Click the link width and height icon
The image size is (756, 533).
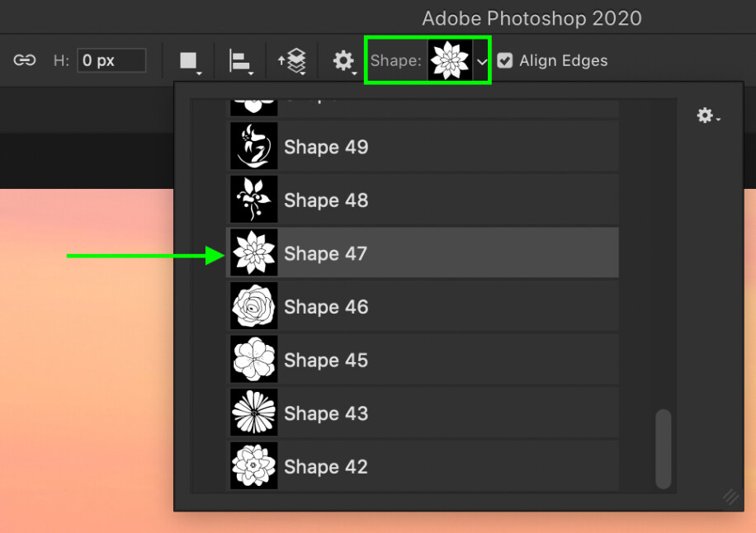coord(25,60)
